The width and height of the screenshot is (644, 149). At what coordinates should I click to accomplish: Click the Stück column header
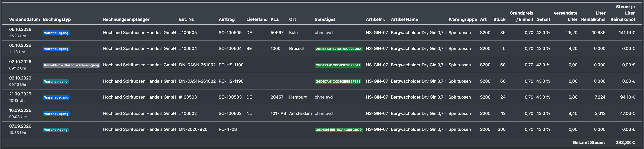pyautogui.click(x=500, y=20)
